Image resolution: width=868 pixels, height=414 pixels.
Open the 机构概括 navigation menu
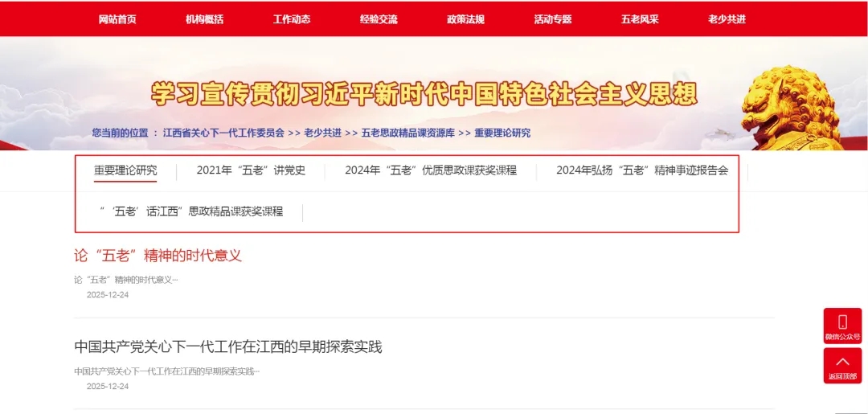[x=204, y=19]
